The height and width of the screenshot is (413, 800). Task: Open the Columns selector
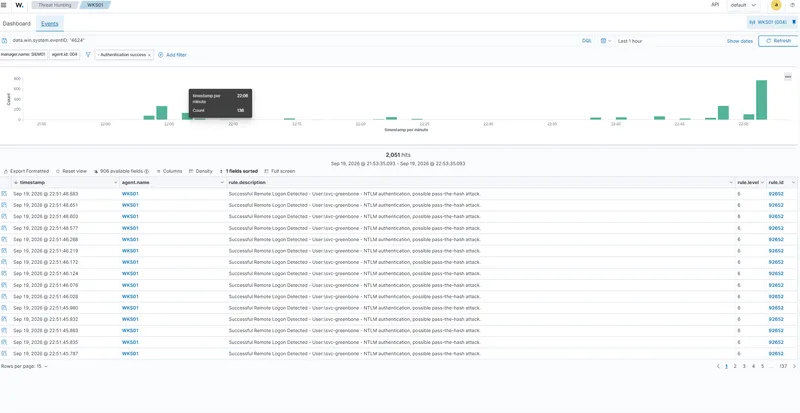(x=169, y=172)
